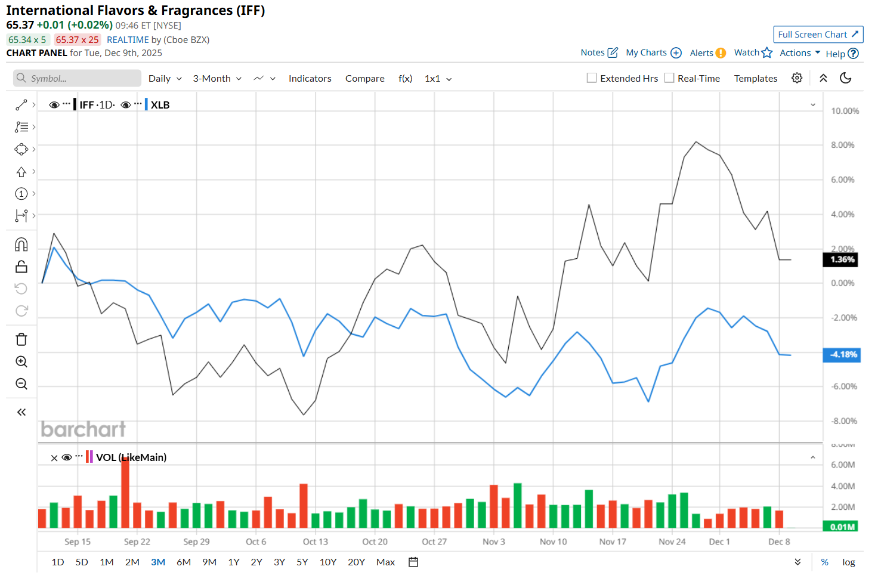Open the Indicators menu

point(310,78)
